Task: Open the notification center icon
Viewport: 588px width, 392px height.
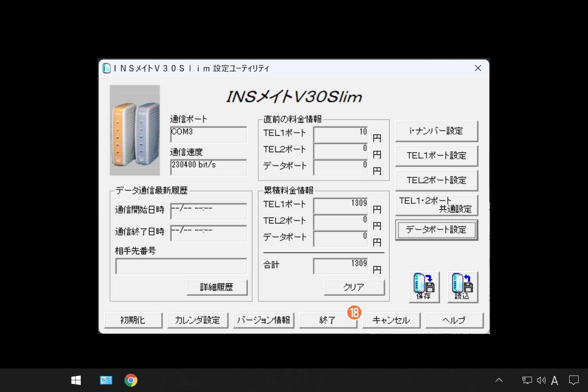Action: [574, 380]
